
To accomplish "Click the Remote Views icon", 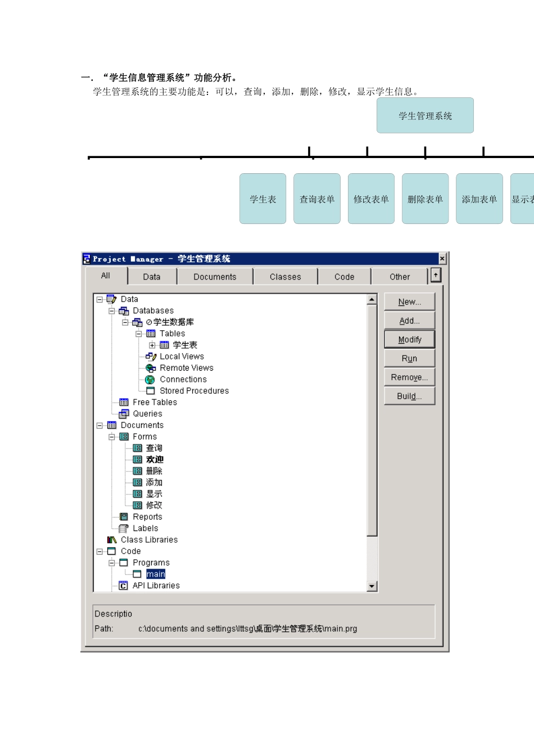I will coord(151,368).
